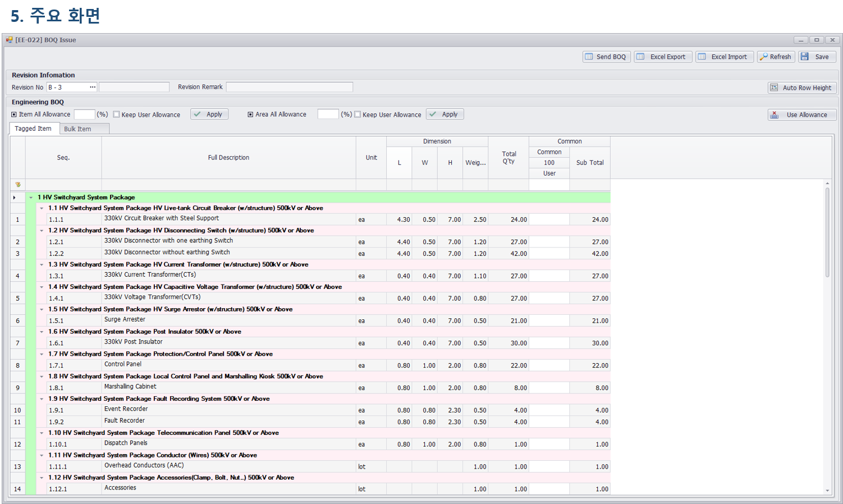Click the grid filter row icon
The height and width of the screenshot is (504, 843).
18,185
